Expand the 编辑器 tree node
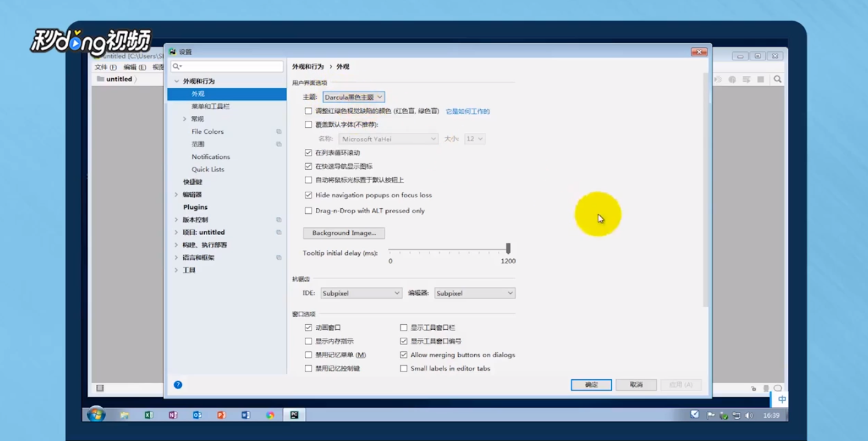868x441 pixels. [x=177, y=195]
